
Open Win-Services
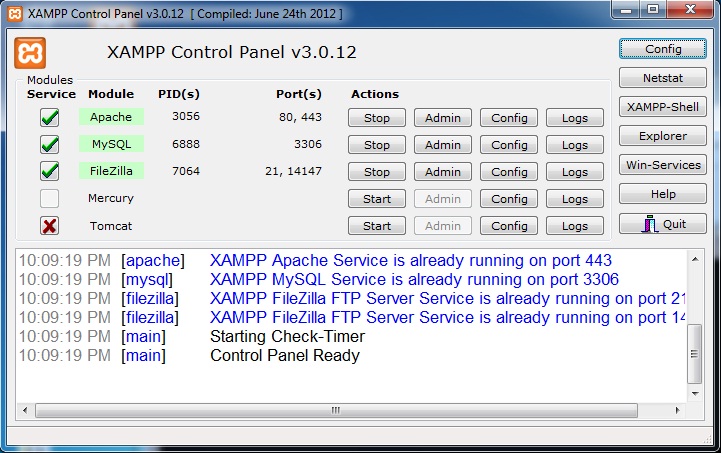tap(663, 165)
